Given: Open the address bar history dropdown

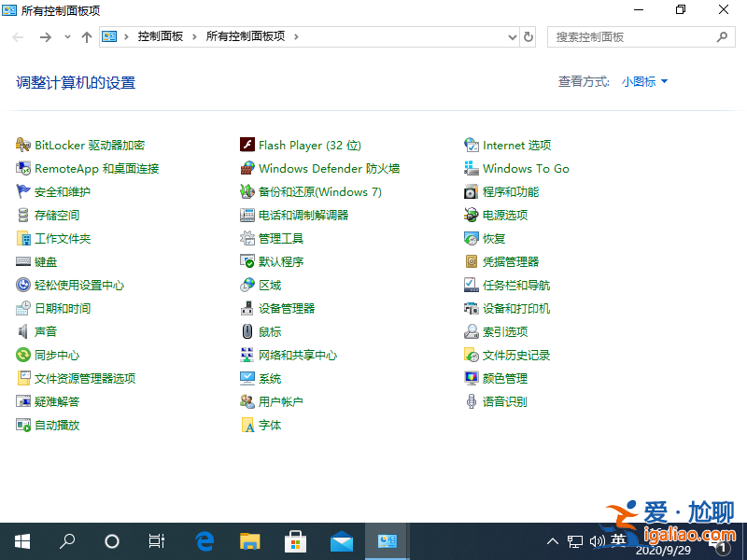Looking at the screenshot, I should tap(511, 36).
